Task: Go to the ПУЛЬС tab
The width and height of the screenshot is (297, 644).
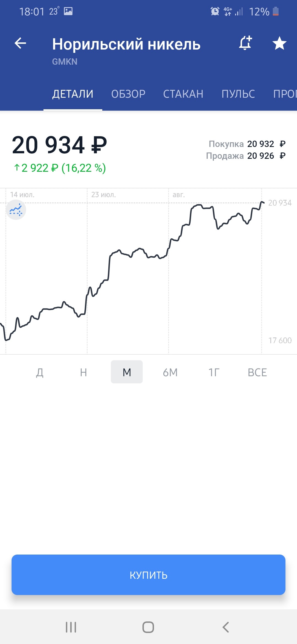Action: (238, 94)
